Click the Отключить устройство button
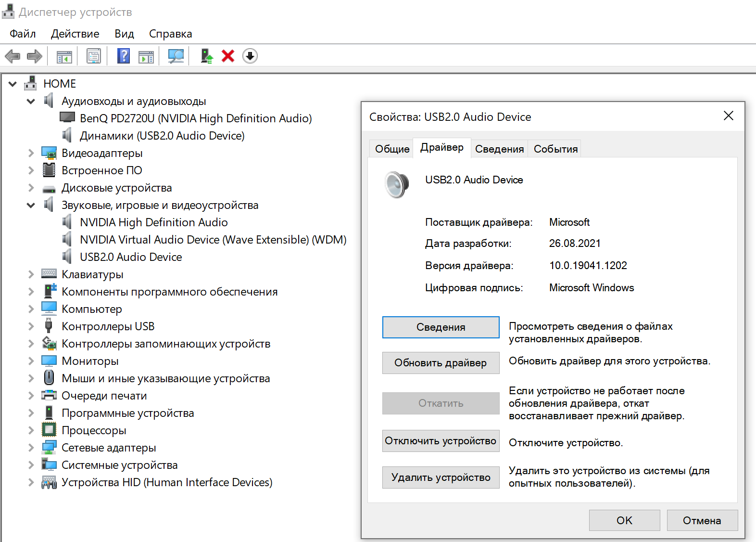756x542 pixels. tap(441, 441)
